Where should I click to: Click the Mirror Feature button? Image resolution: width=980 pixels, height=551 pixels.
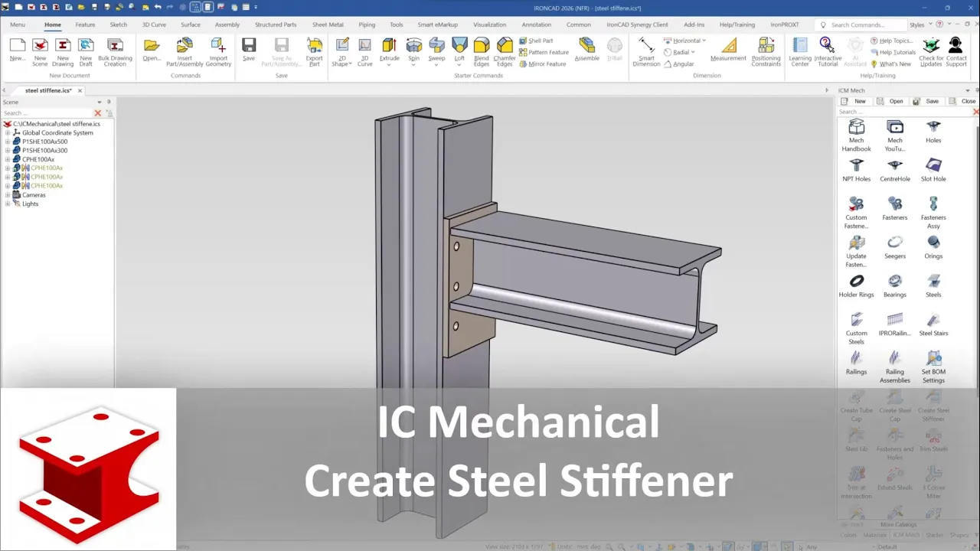tap(542, 64)
